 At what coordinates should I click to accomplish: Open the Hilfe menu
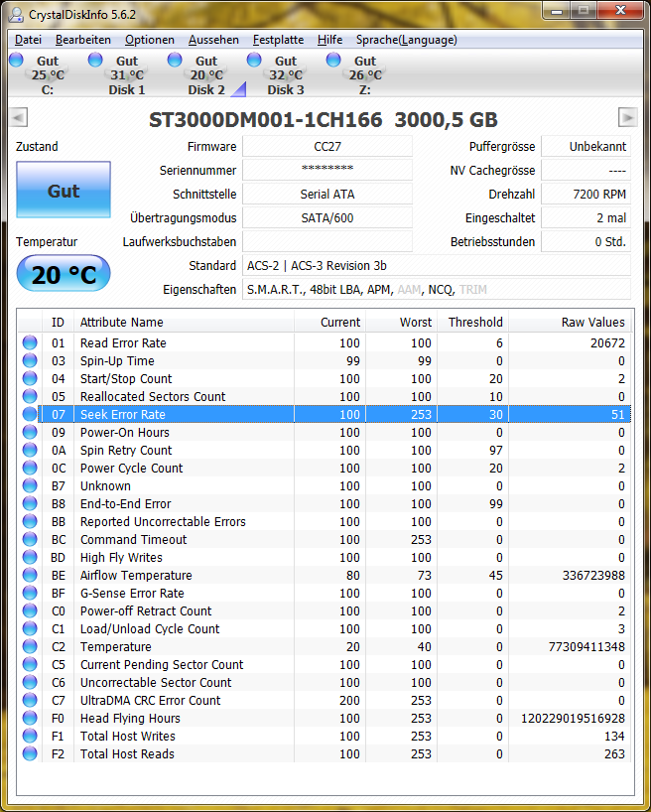(x=329, y=40)
